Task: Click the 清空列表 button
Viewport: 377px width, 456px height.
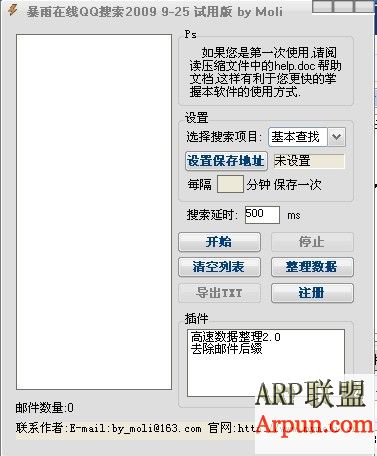Action: click(219, 267)
